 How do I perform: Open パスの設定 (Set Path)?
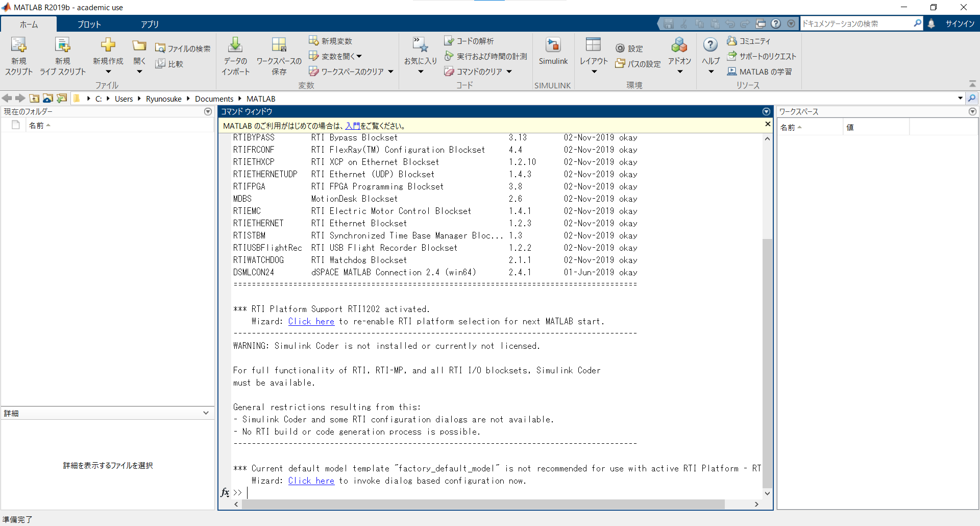638,64
